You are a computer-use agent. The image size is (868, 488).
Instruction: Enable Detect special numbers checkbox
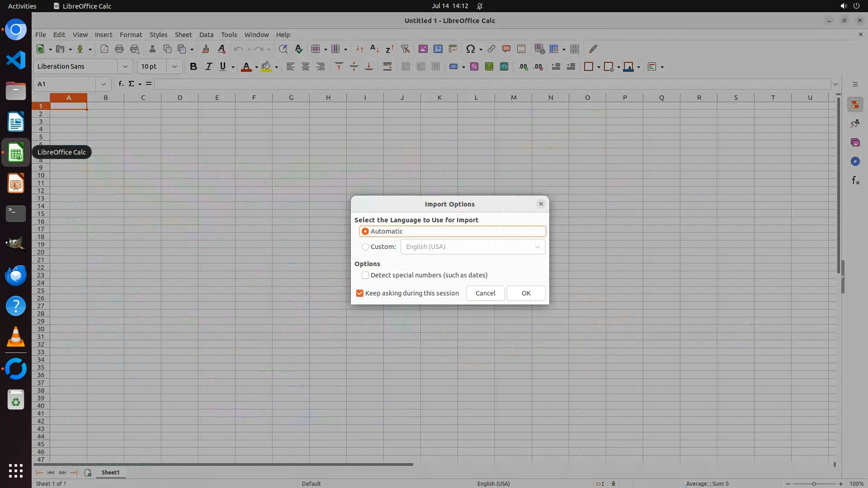point(365,275)
